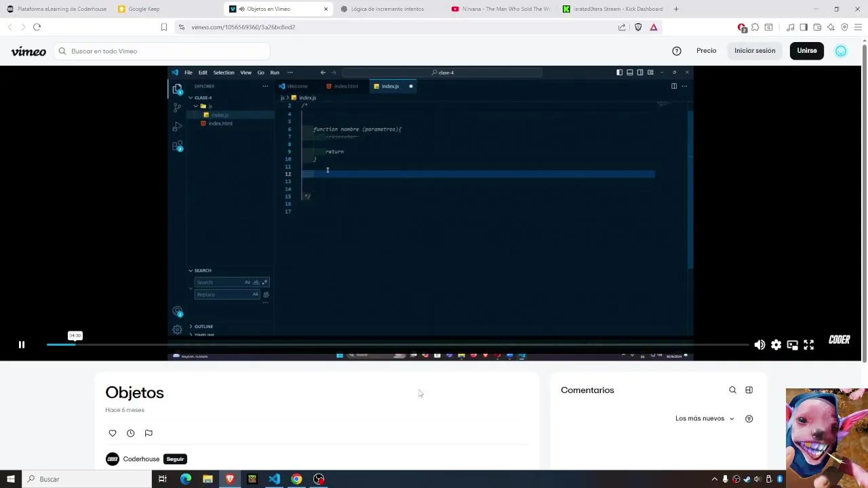Close the Objetos en Vimeo tab
This screenshot has height=488, width=868.
pos(325,9)
